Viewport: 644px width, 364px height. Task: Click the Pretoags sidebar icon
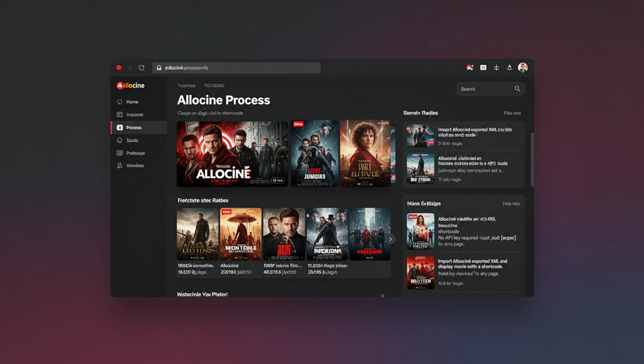click(119, 153)
